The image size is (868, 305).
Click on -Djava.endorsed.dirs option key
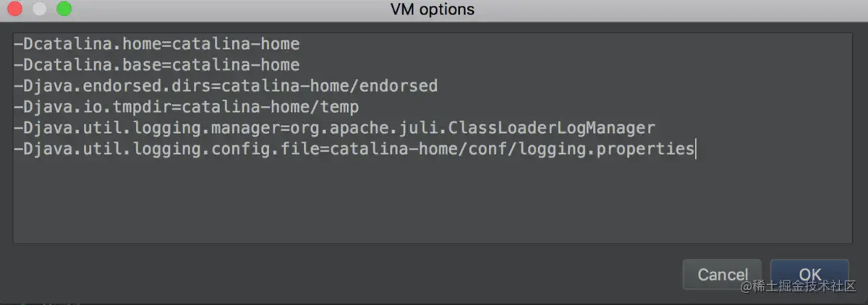pos(114,87)
